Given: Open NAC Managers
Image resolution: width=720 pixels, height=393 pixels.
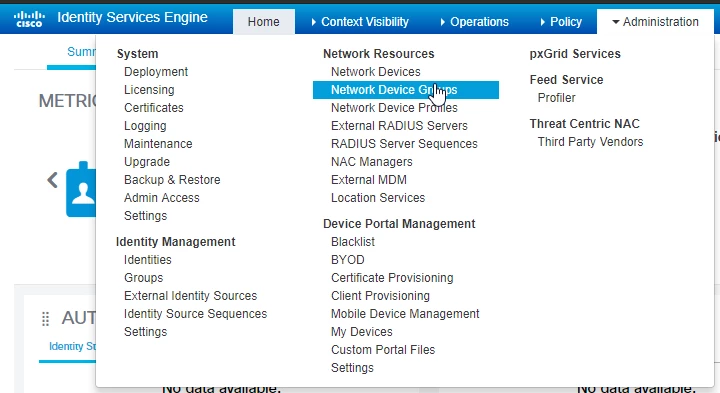Looking at the screenshot, I should point(371,162).
